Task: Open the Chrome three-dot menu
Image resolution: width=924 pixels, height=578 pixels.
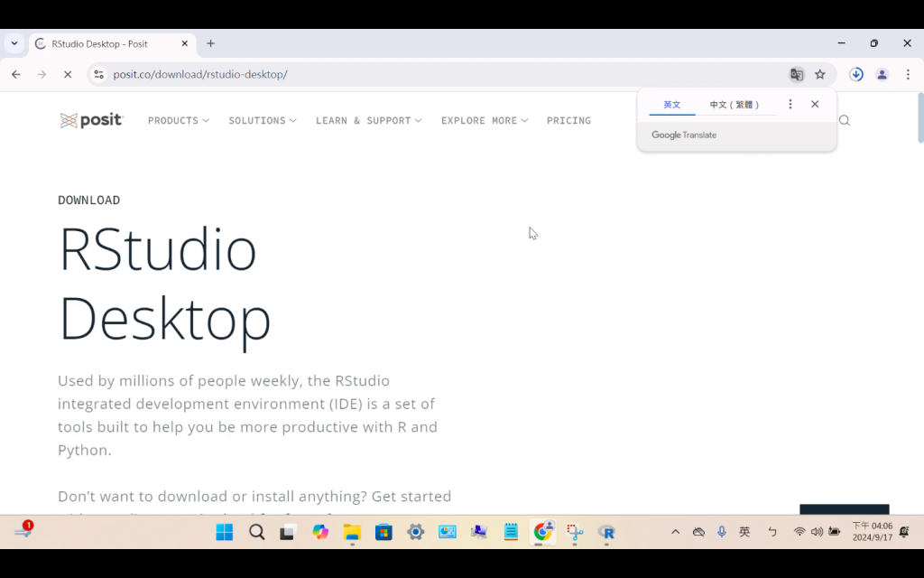Action: tap(908, 74)
